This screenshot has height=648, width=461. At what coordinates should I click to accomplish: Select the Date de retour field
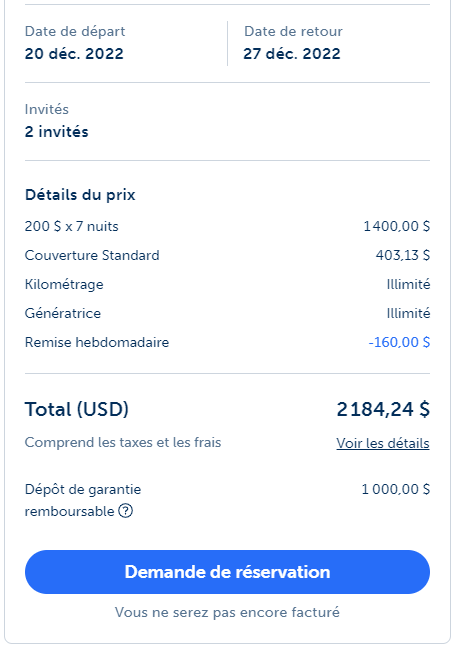tap(337, 43)
